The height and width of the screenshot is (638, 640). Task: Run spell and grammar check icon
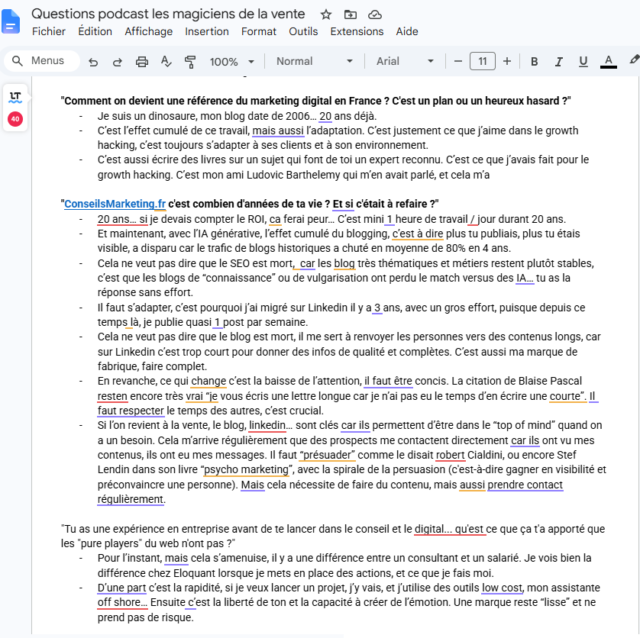click(x=166, y=62)
